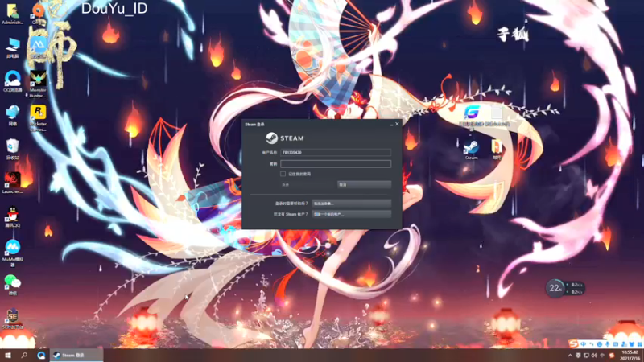Launch WeChat (微信) from the desktop
This screenshot has height=362, width=644.
(x=13, y=285)
